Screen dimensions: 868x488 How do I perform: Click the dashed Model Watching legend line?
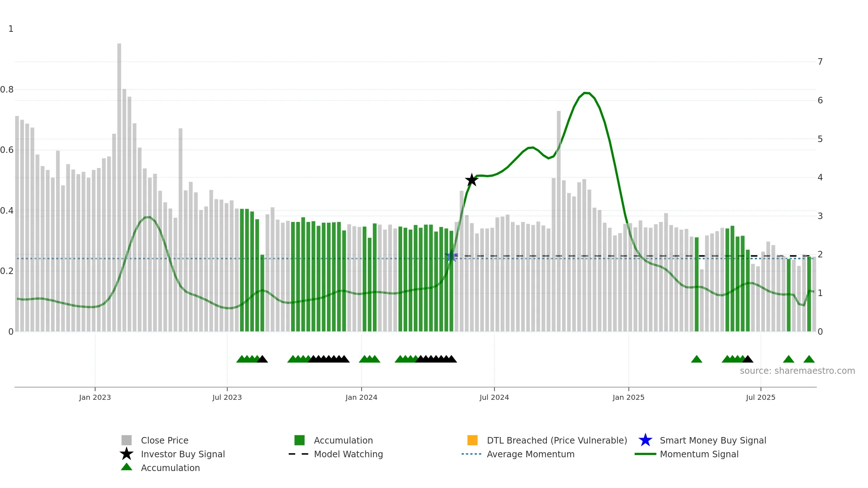(x=299, y=454)
